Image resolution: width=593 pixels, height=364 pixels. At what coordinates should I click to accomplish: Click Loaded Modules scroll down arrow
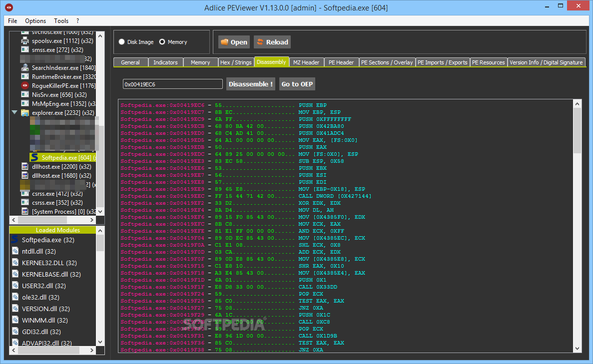pyautogui.click(x=100, y=342)
